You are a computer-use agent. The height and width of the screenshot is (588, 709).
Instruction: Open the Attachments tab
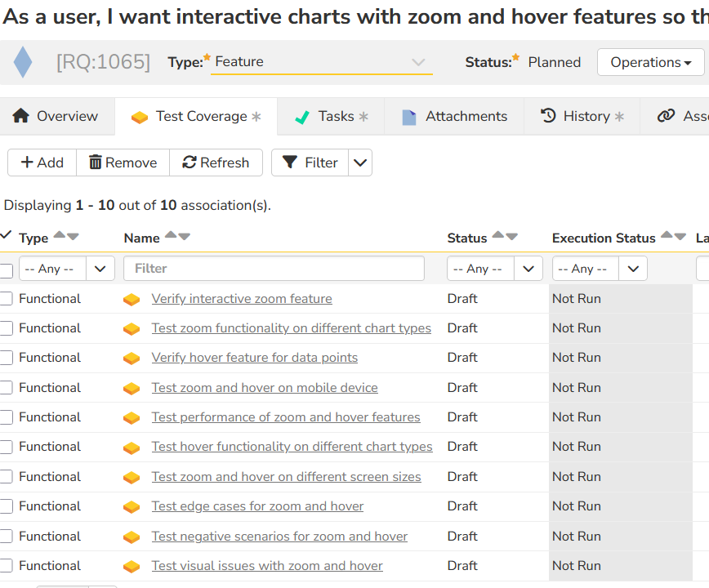coord(454,117)
